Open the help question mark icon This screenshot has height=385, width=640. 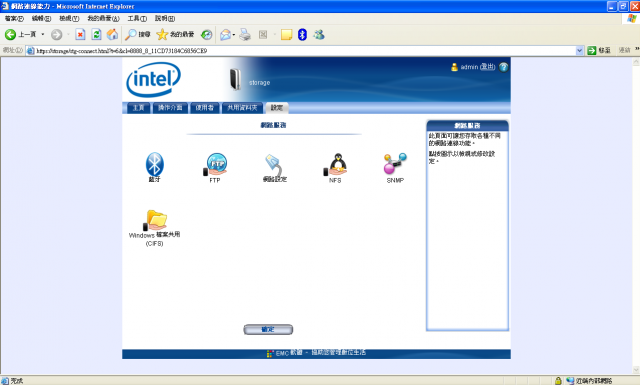504,67
